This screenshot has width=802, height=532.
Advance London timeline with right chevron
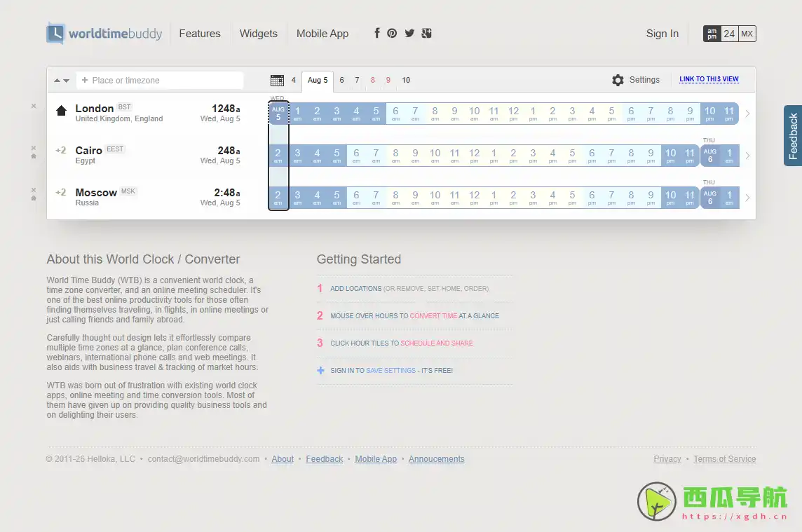pos(747,114)
